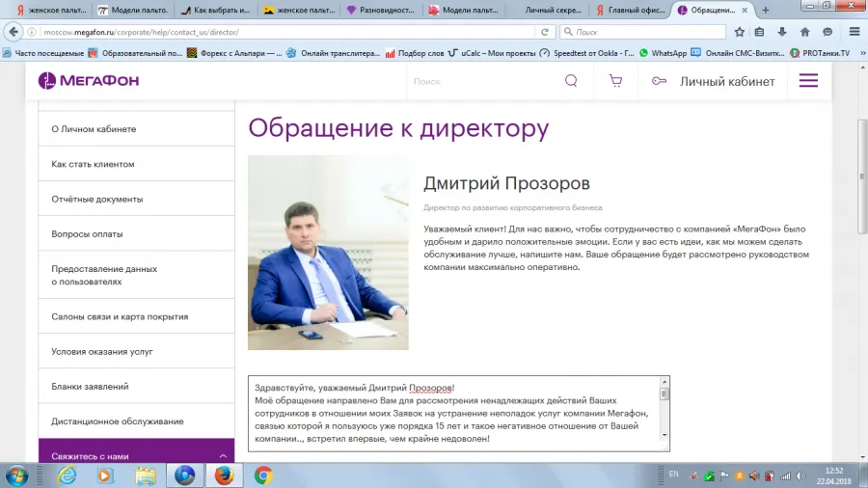868x488 pixels.
Task: Collapse the Свяжитесь с нами section
Action: (x=223, y=456)
